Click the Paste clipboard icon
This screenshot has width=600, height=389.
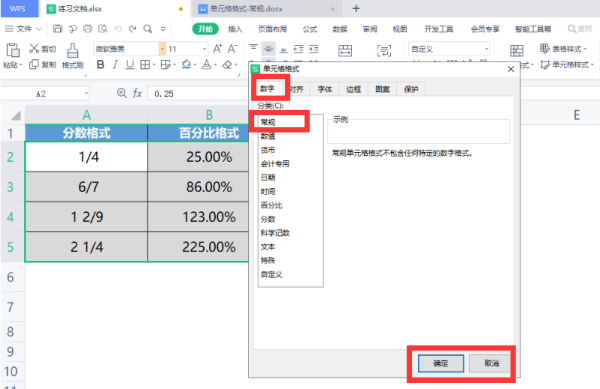click(x=13, y=50)
